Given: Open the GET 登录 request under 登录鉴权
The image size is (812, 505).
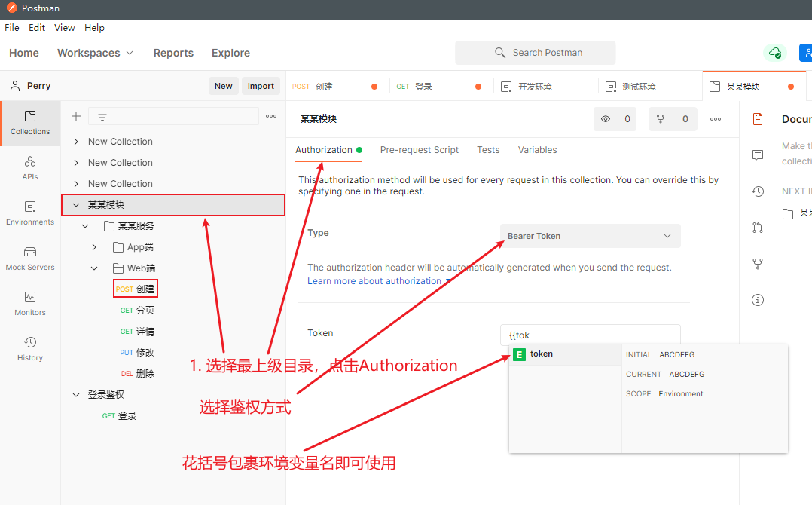Looking at the screenshot, I should pyautogui.click(x=119, y=416).
